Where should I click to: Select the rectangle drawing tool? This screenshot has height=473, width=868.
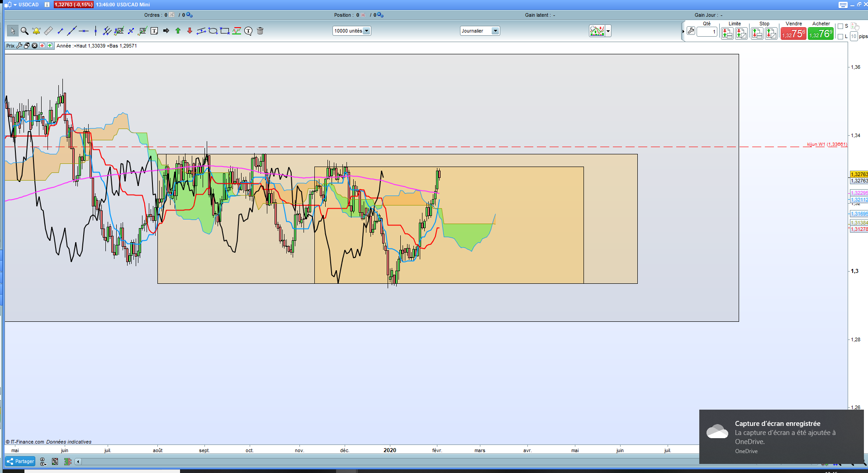(225, 31)
